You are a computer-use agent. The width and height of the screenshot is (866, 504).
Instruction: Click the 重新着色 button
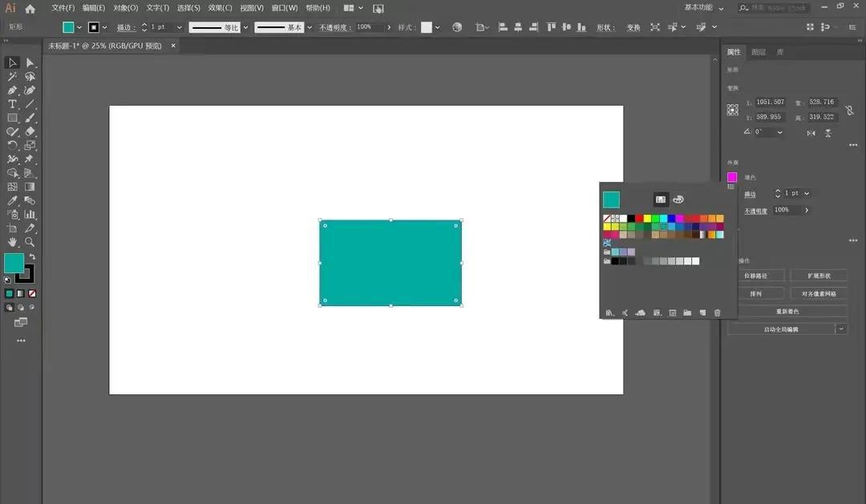click(787, 311)
